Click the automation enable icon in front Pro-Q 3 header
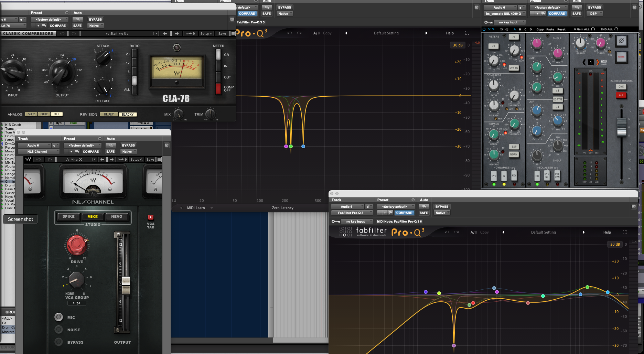This screenshot has height=354, width=644. point(424,207)
